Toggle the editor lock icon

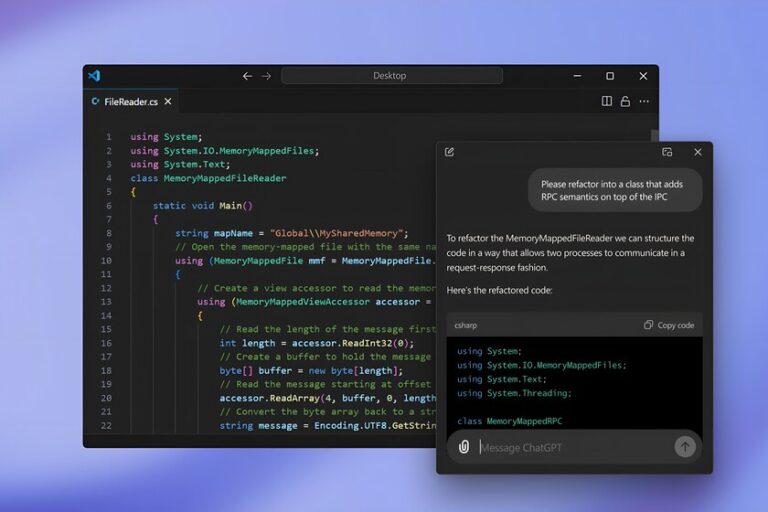coord(625,101)
